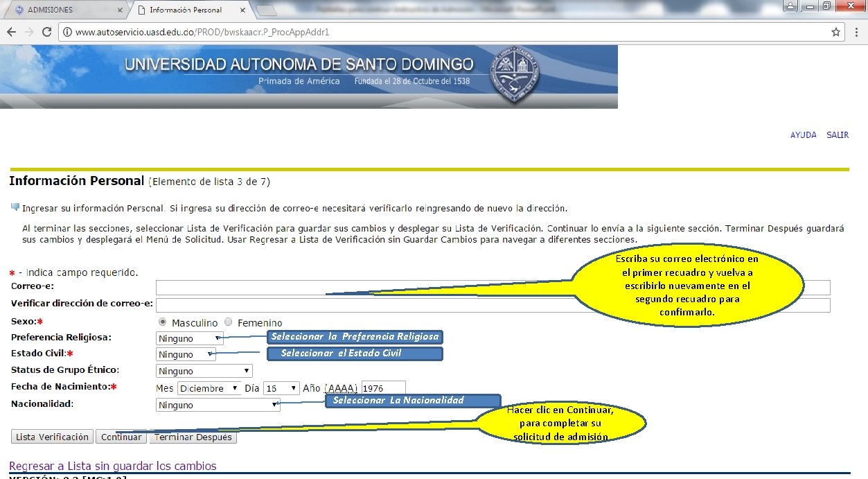Click the info bubble icon beside instructions
The height and width of the screenshot is (479, 868).
click(x=15, y=207)
